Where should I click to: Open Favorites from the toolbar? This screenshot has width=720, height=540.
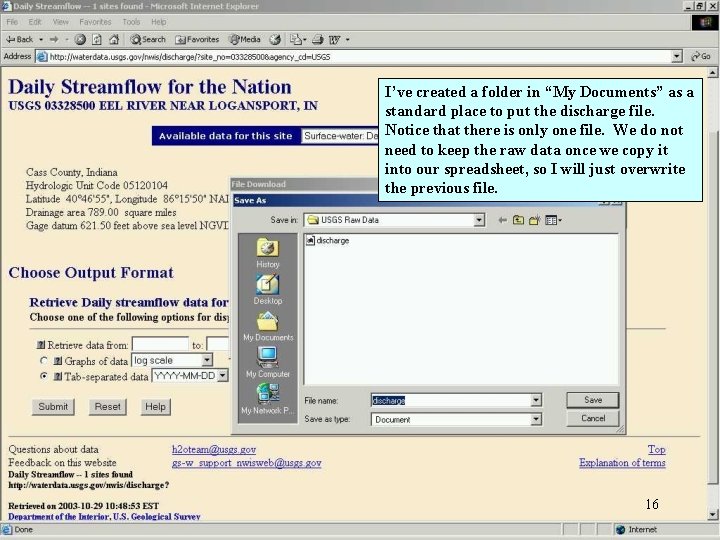(197, 39)
